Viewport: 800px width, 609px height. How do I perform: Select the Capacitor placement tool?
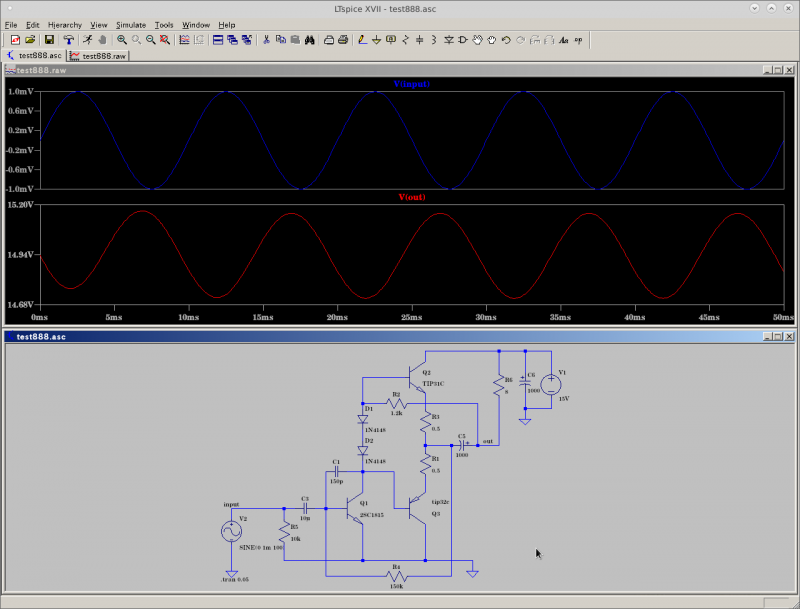[x=419, y=40]
